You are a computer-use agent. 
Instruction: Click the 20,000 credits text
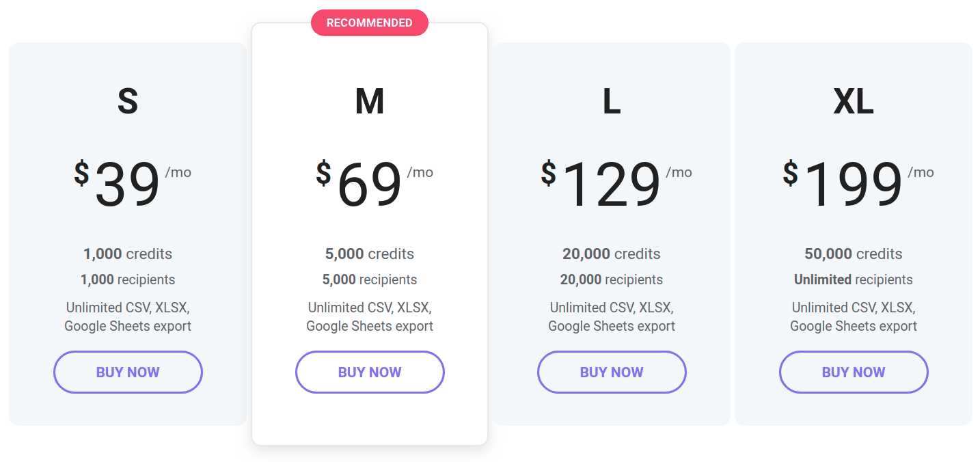612,254
